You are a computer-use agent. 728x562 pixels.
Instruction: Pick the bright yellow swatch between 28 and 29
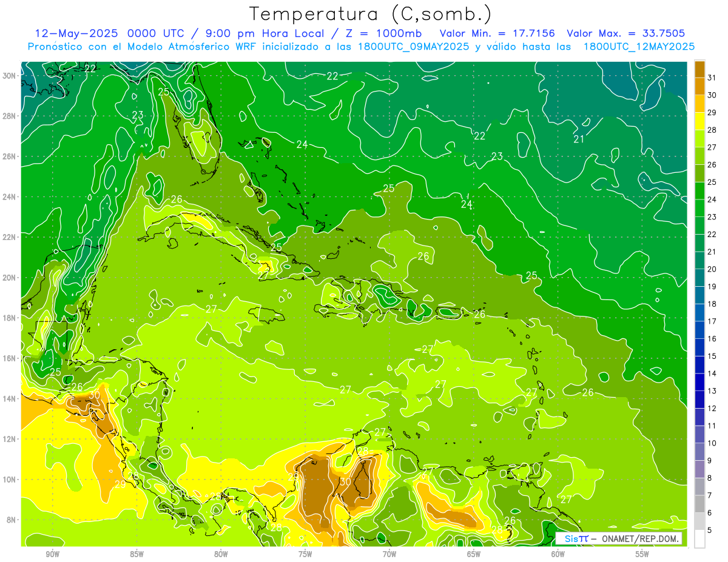pos(699,121)
